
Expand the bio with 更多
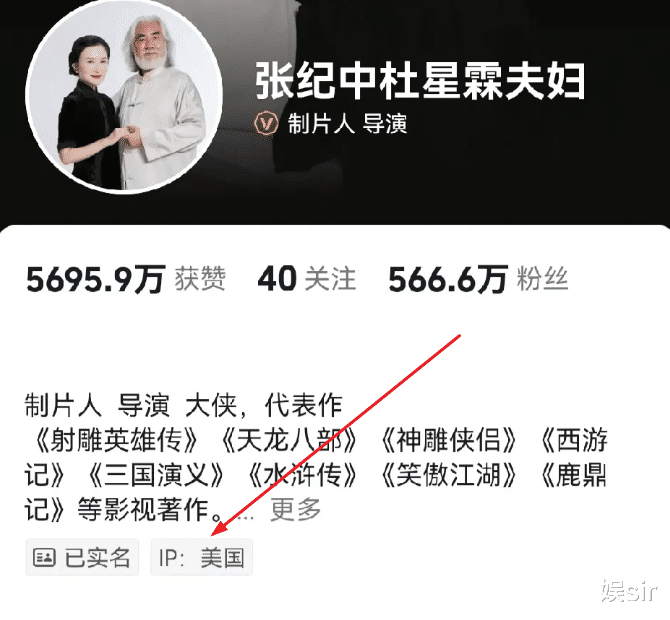pos(295,509)
